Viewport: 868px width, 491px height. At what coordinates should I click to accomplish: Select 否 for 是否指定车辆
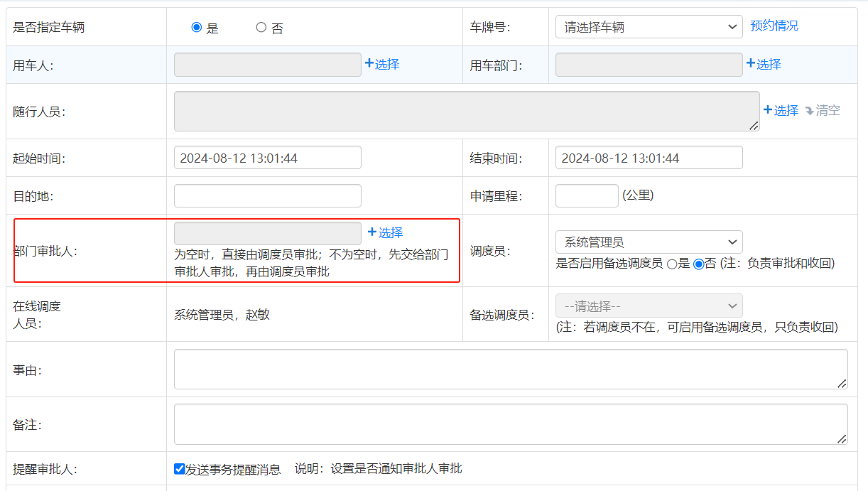[261, 28]
